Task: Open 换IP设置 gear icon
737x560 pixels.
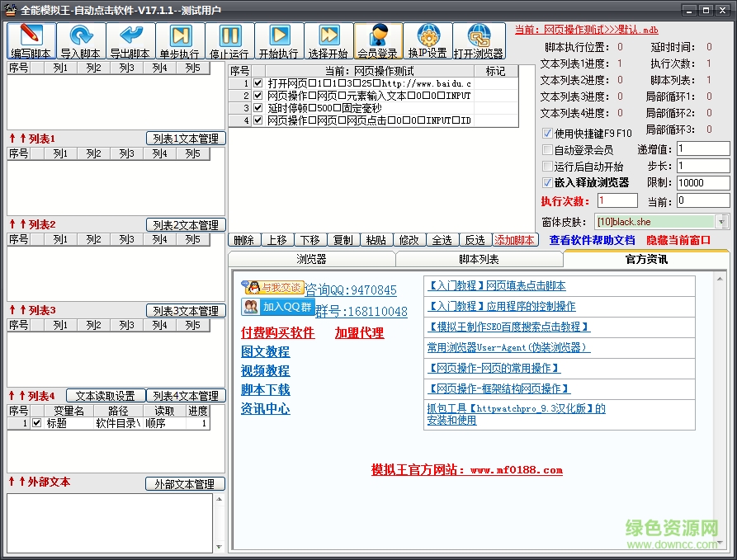Action: [428, 35]
